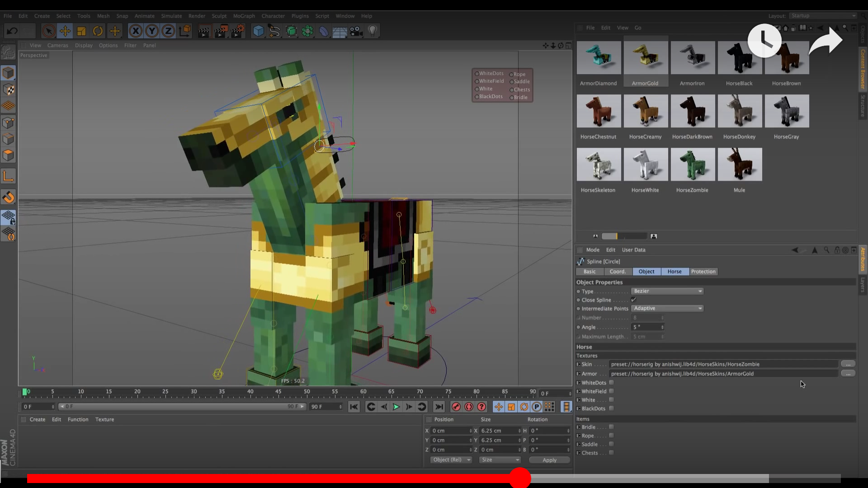Add a Cube primitive object
Screen dimensions: 868x488
[x=258, y=31]
